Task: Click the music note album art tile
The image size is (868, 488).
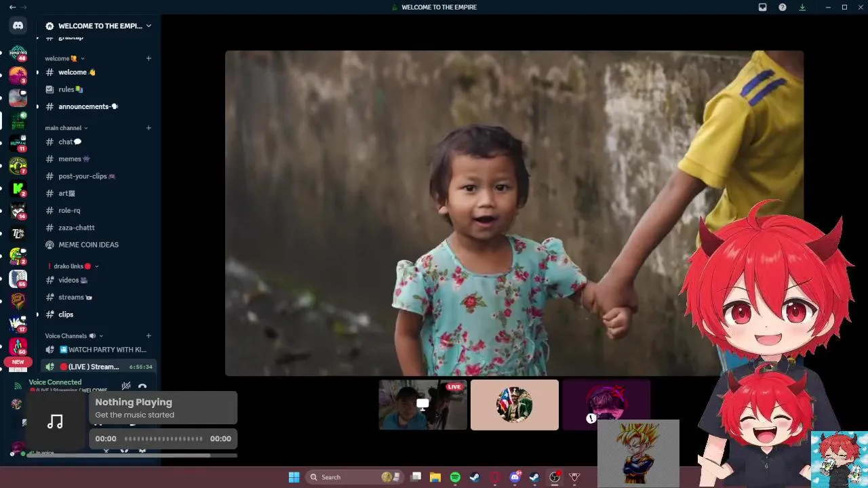Action: tap(56, 422)
